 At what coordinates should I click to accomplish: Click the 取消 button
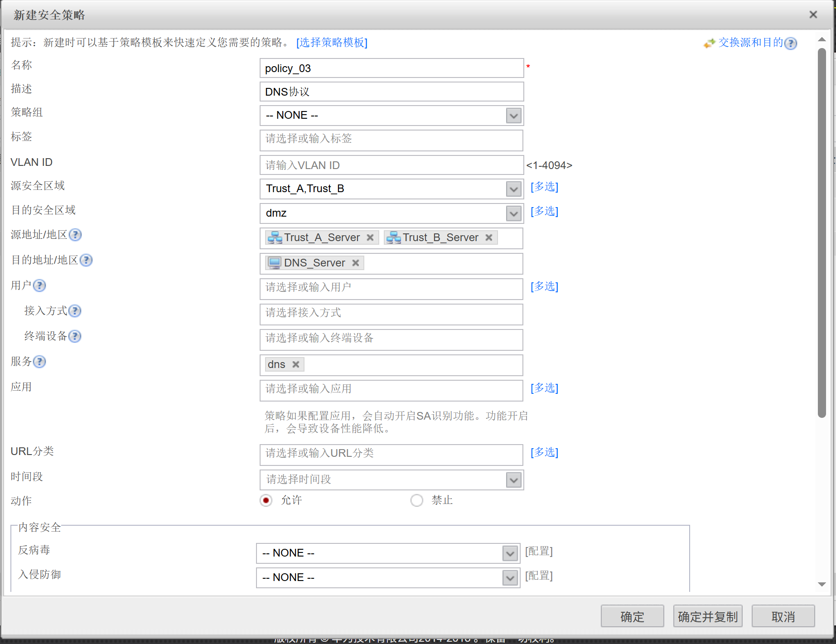[x=783, y=616]
